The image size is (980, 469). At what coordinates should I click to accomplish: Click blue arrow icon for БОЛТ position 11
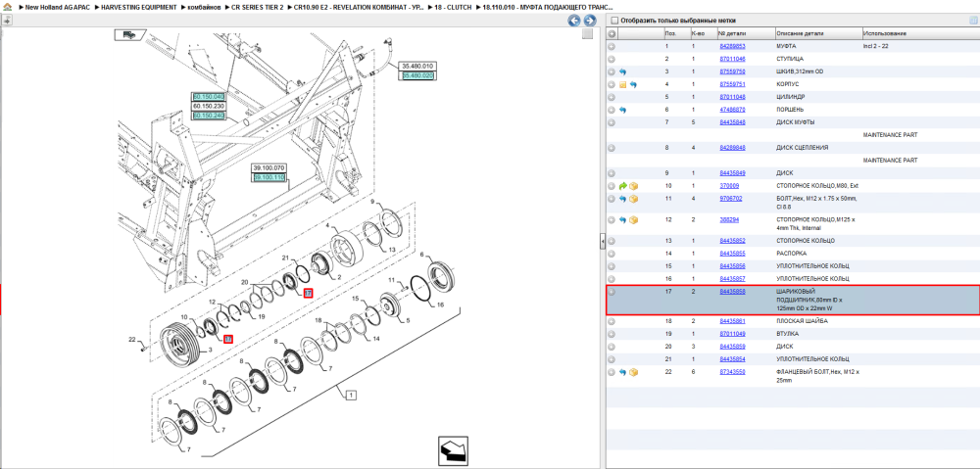[622, 199]
